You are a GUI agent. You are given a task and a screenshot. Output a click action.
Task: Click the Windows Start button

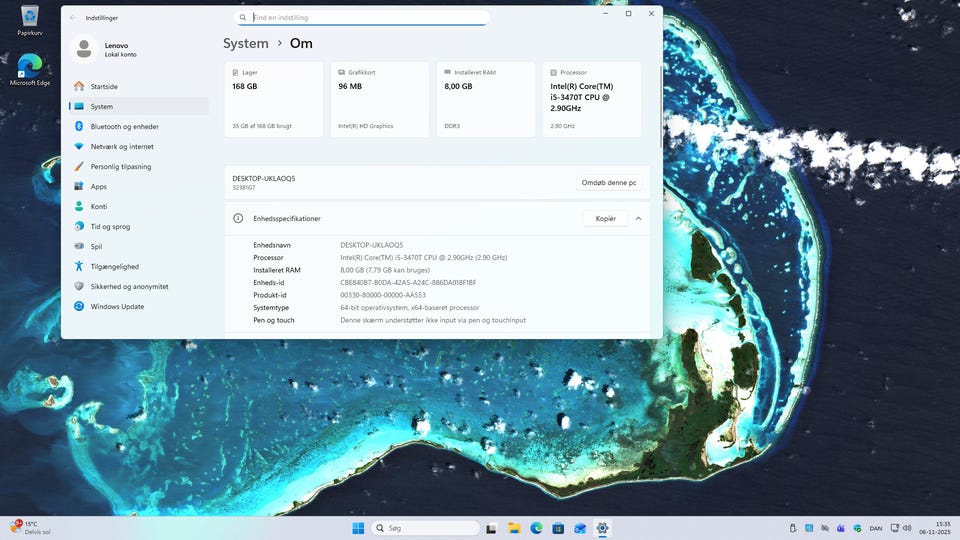click(358, 528)
